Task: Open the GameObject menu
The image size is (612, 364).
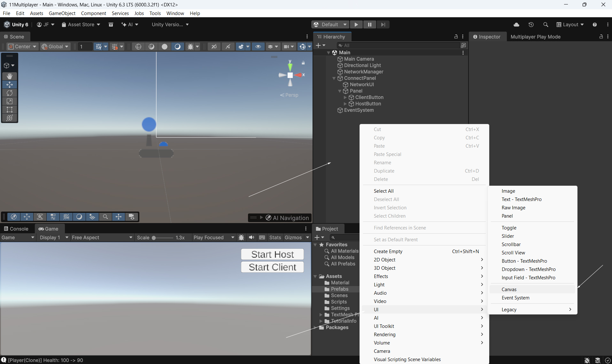Action: (x=62, y=13)
